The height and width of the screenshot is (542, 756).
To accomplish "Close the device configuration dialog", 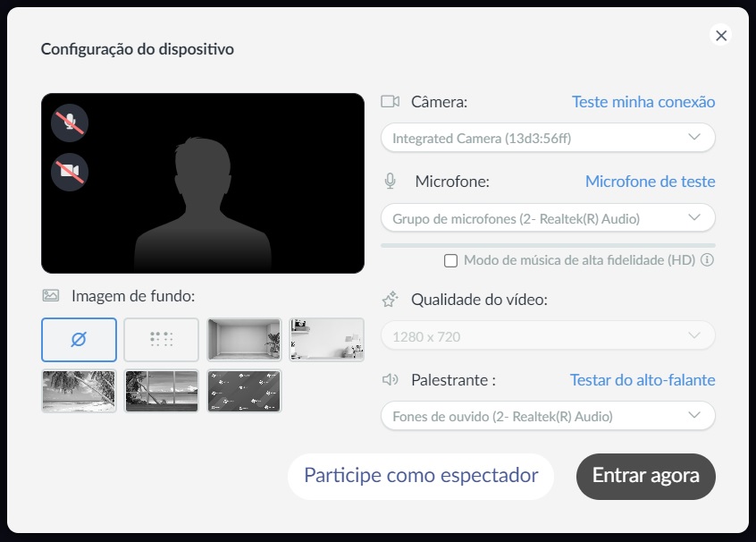I will point(721,35).
